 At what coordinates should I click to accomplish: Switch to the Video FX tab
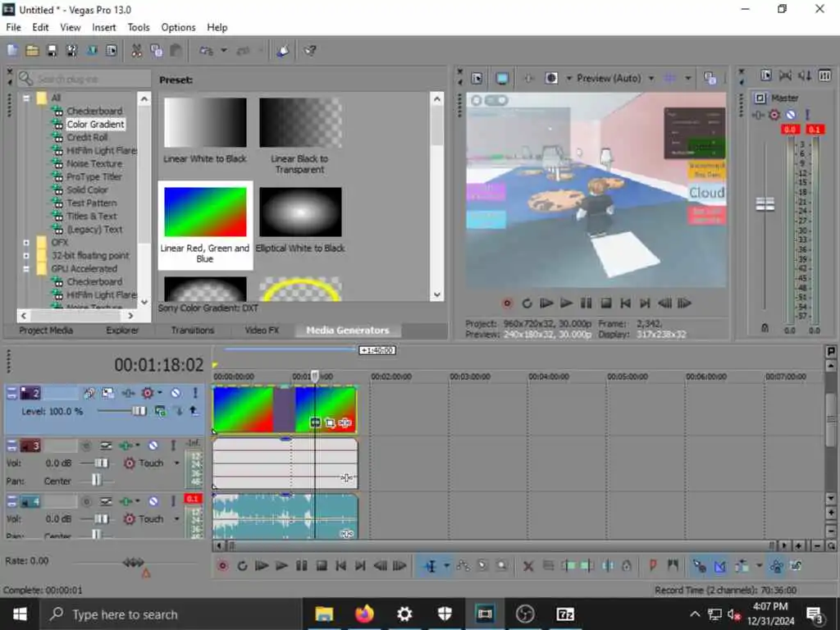pyautogui.click(x=262, y=330)
